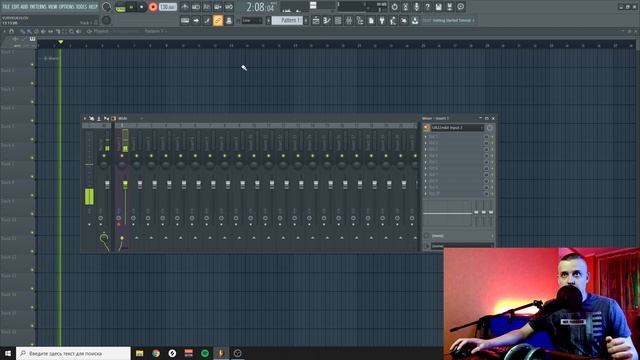This screenshot has width=640, height=360.
Task: Click the floppy disk save icon
Action: pyautogui.click(x=438, y=7)
